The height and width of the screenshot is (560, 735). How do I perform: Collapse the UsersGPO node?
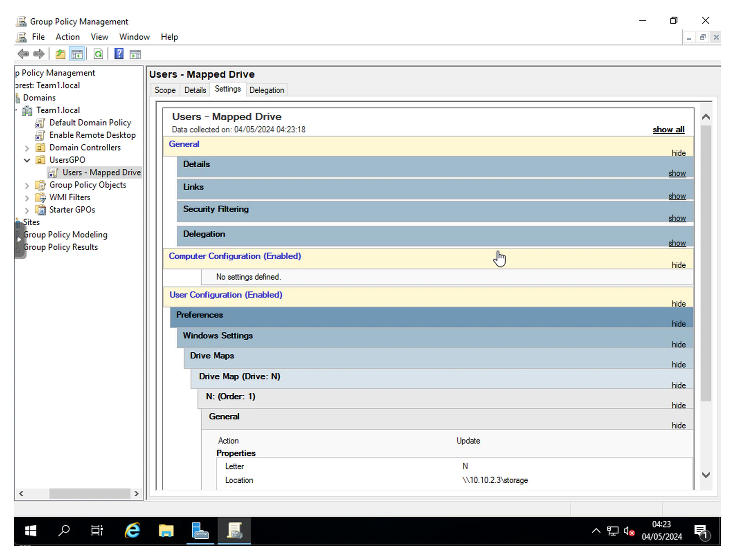pos(27,160)
